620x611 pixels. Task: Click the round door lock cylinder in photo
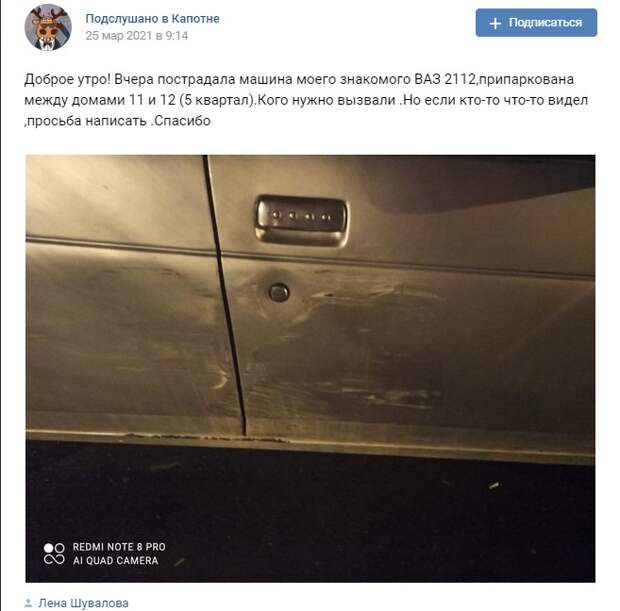(x=279, y=293)
